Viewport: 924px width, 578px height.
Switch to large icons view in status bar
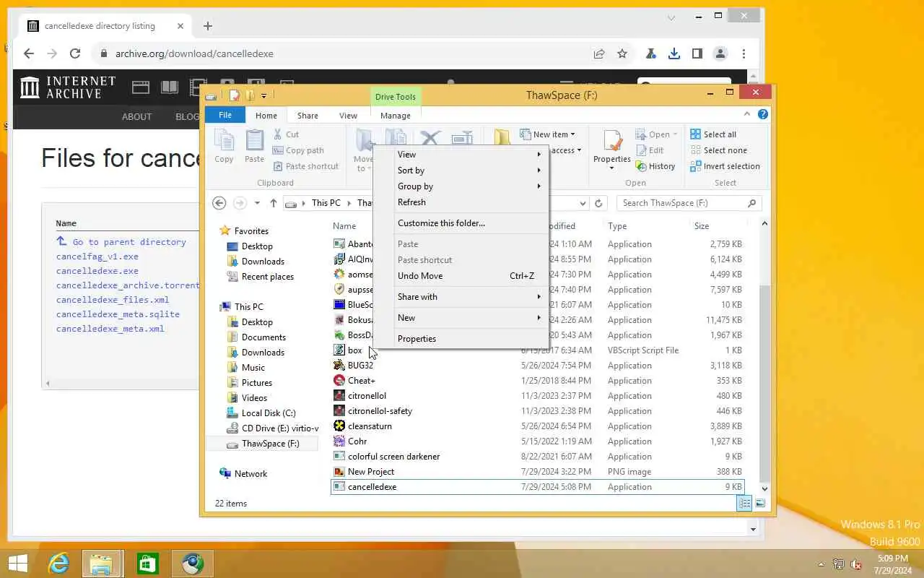pos(760,504)
